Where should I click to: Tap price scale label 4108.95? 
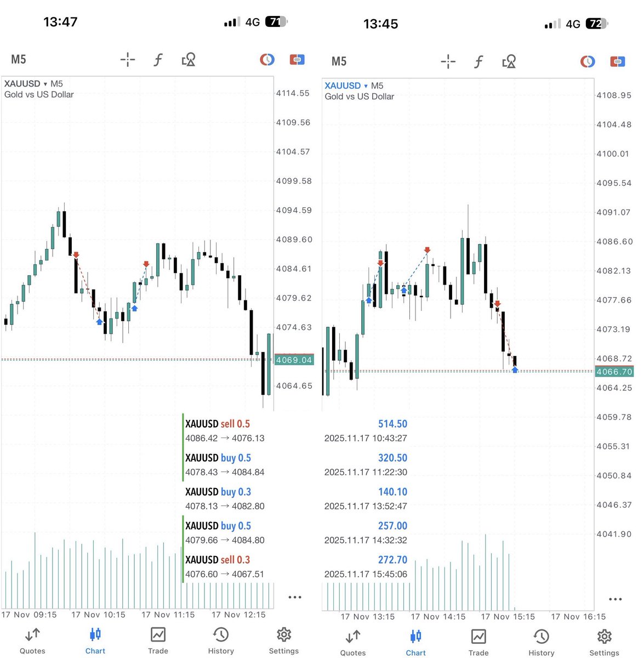pos(614,95)
